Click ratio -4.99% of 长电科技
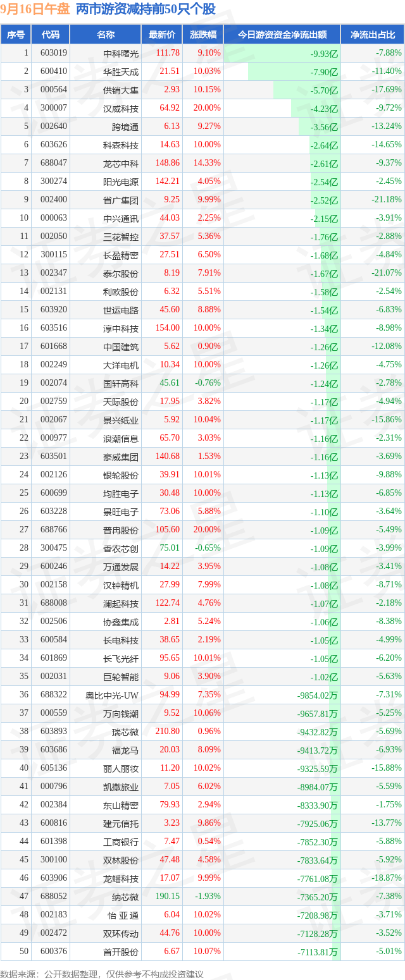 (x=389, y=640)
